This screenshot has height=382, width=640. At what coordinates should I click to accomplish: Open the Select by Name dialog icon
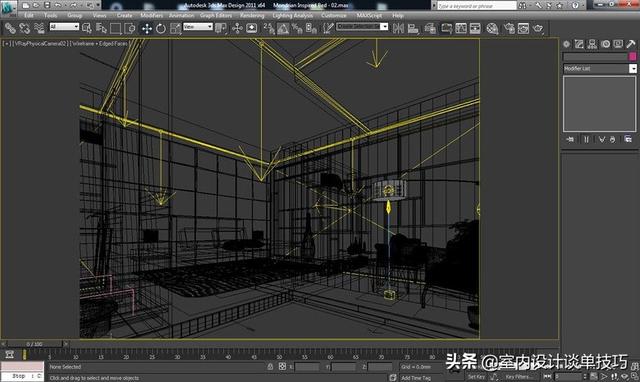[101, 28]
